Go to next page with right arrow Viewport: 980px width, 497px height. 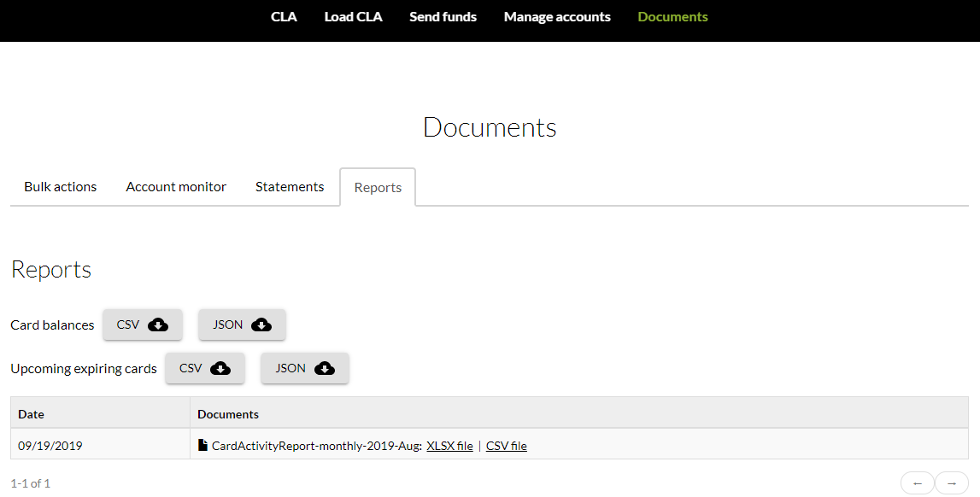952,483
